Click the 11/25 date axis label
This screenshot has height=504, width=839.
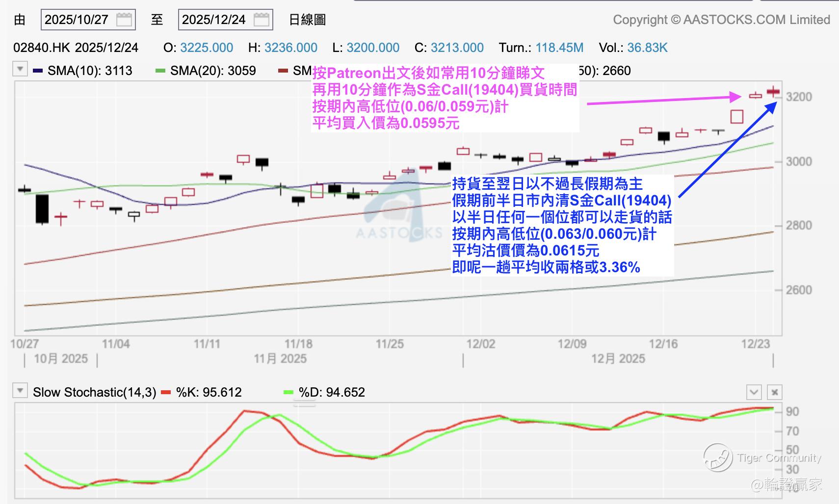[x=390, y=344]
